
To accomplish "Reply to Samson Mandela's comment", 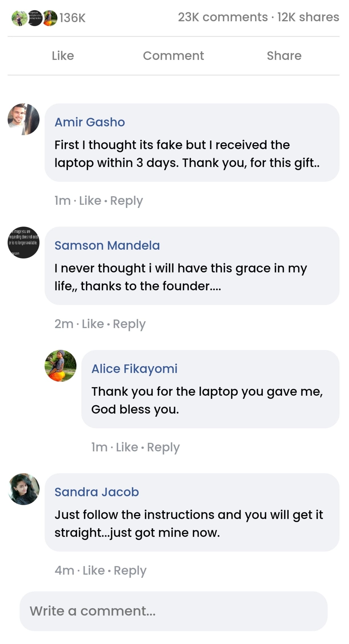I will (129, 324).
